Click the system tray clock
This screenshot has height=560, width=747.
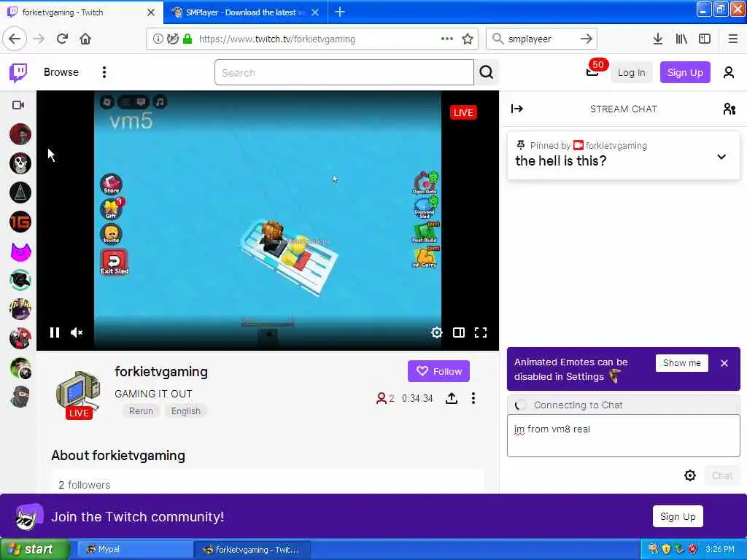(720, 549)
